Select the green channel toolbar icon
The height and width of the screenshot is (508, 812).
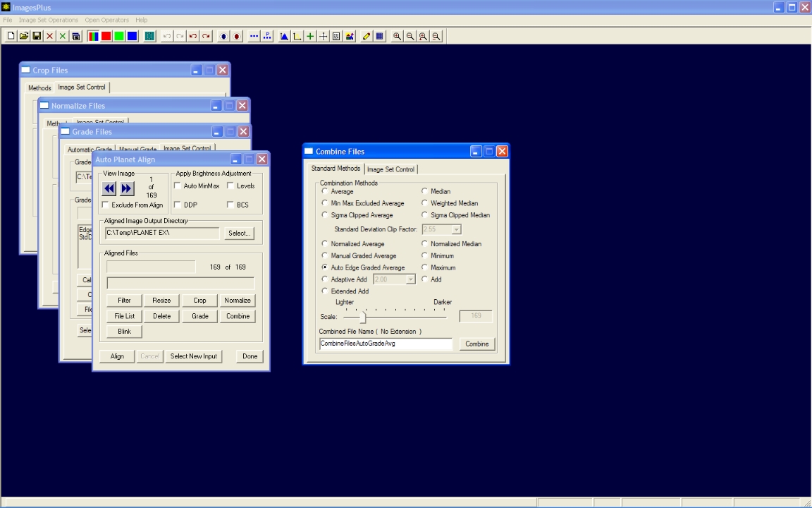tap(119, 36)
